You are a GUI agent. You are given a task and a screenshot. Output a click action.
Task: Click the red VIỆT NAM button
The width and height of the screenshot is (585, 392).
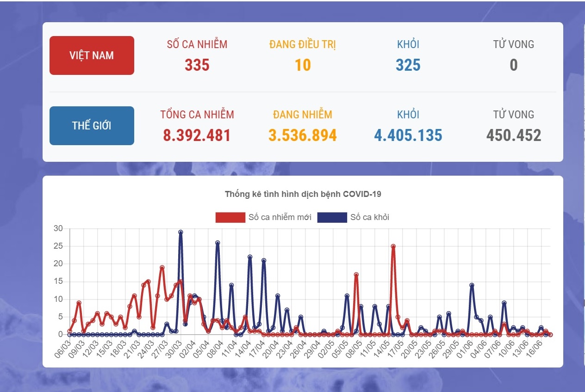coord(92,55)
